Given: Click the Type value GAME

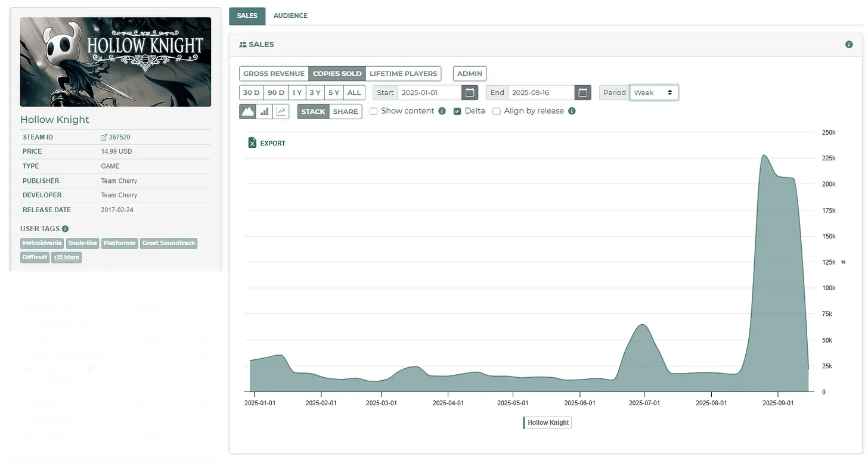Looking at the screenshot, I should pyautogui.click(x=110, y=166).
